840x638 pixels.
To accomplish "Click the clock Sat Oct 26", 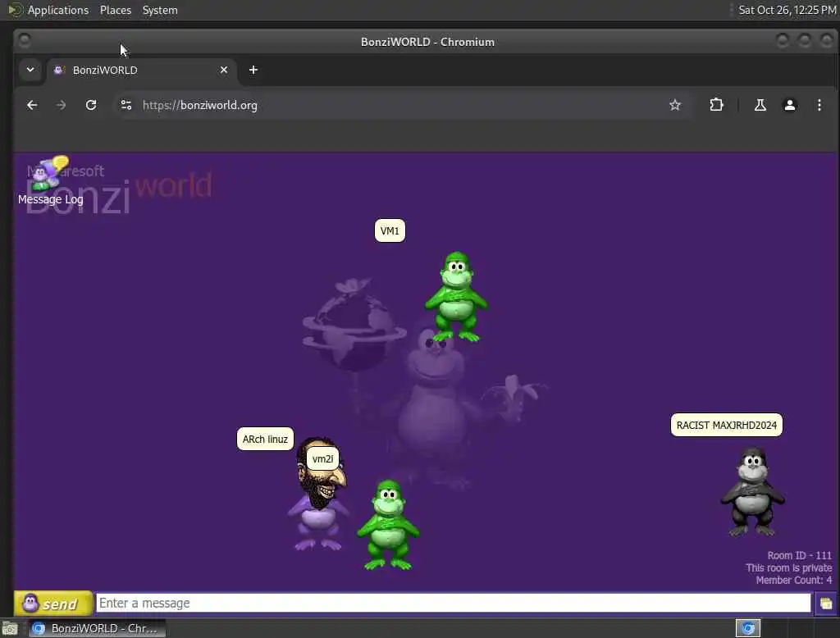I will (x=787, y=10).
